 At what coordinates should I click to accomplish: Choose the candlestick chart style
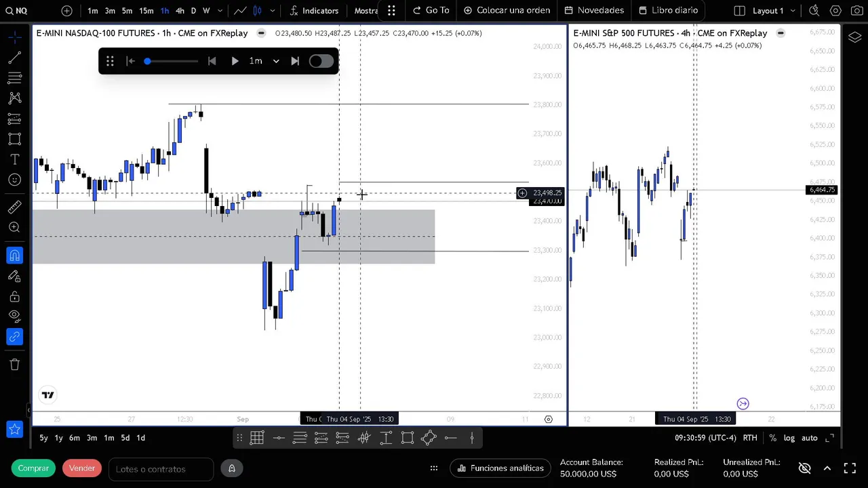[258, 10]
